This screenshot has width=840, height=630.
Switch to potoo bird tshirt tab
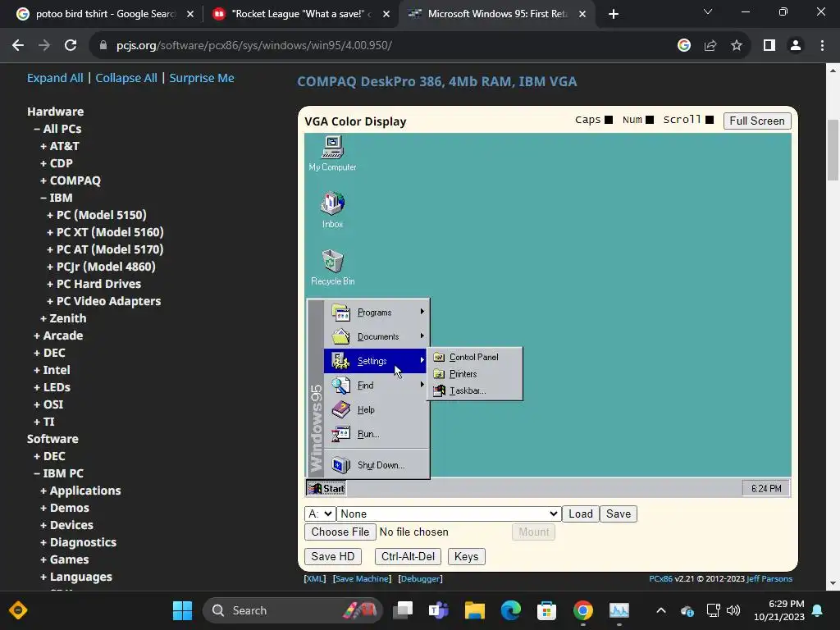(104, 14)
